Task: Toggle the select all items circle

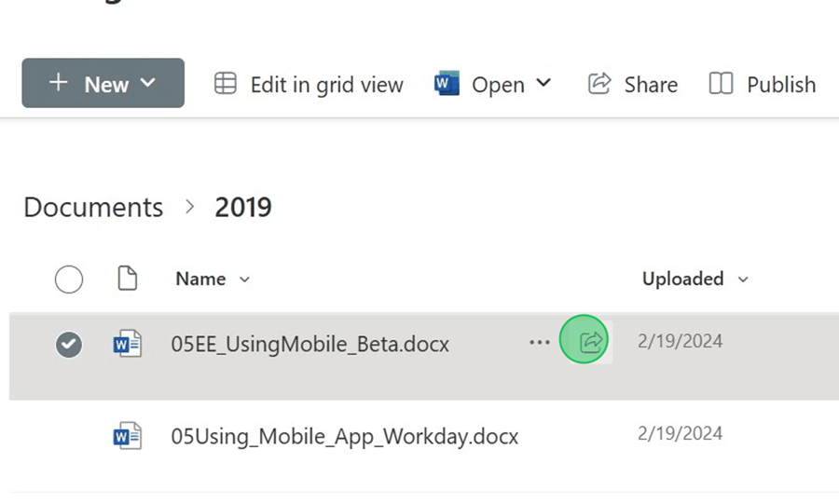Action: (69, 279)
